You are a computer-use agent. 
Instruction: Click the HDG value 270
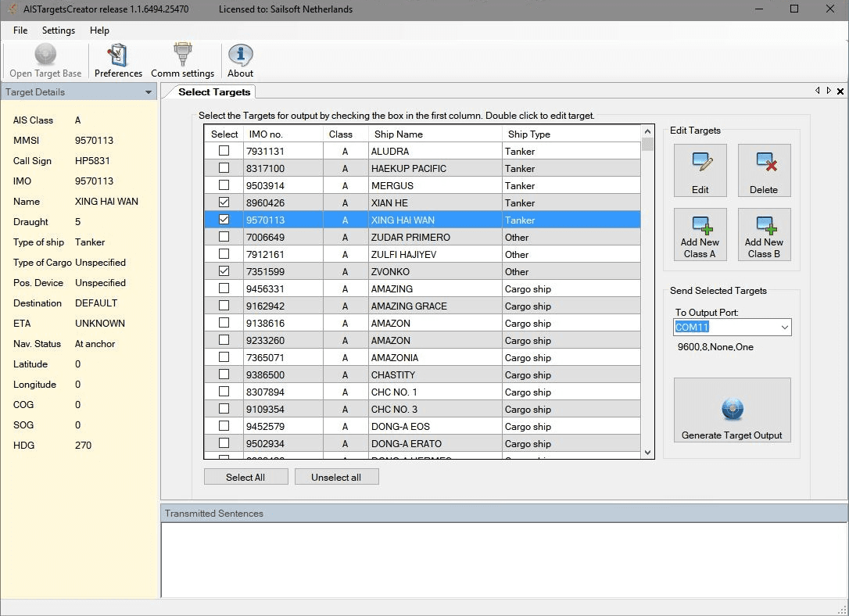83,446
